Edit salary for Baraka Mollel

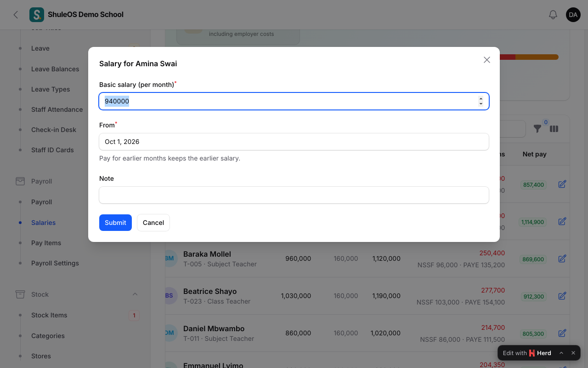click(562, 259)
